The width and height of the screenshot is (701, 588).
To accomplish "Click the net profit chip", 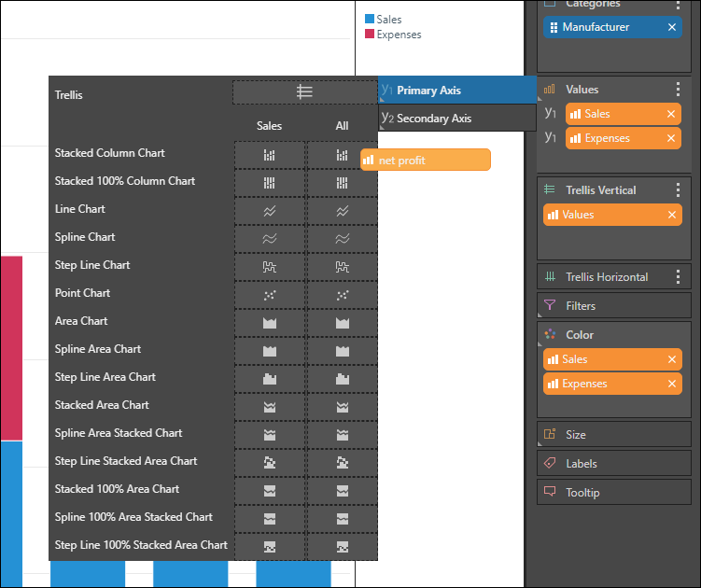I will (425, 160).
